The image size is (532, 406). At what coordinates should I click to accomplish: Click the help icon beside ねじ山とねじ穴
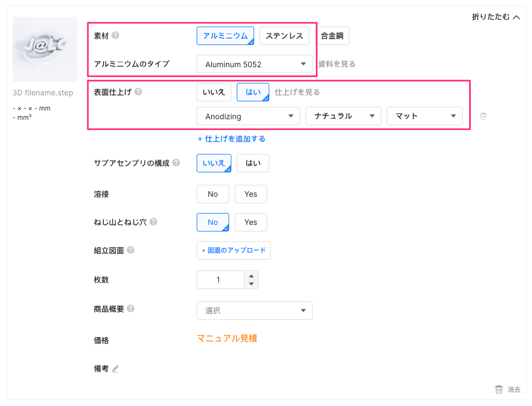[153, 222]
